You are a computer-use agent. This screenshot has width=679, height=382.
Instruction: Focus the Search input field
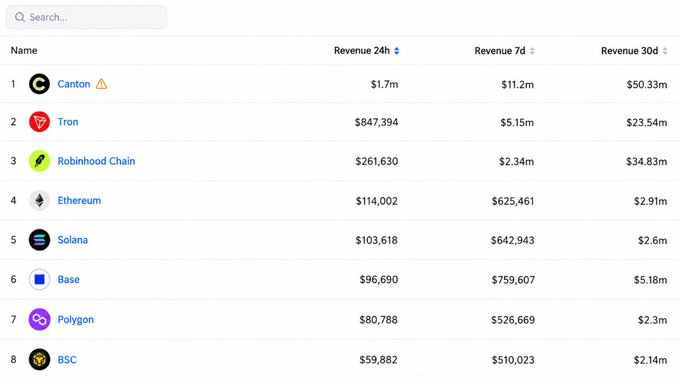tap(86, 17)
